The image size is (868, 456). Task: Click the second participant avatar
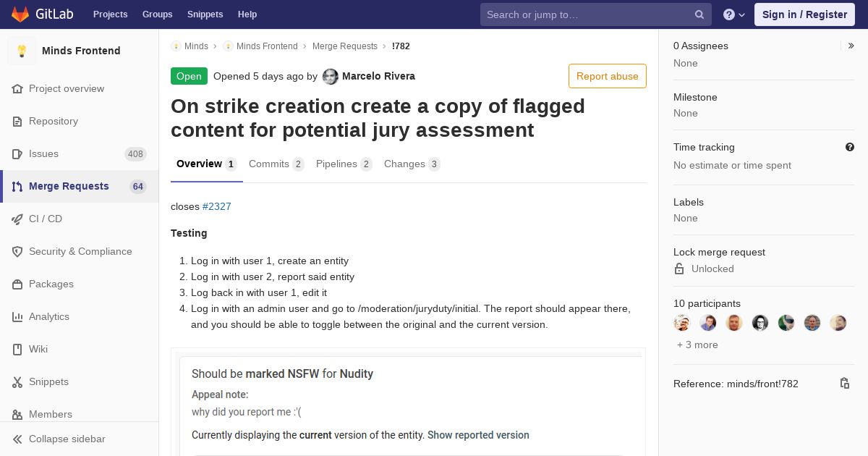708,323
